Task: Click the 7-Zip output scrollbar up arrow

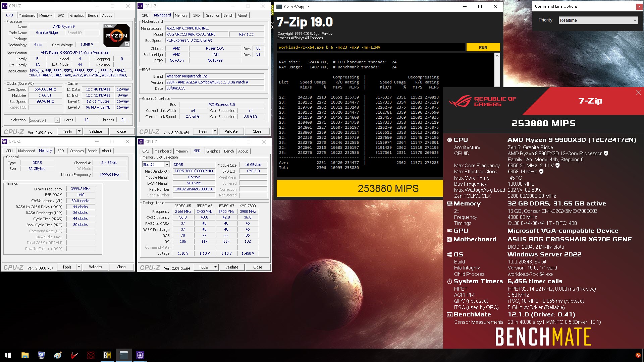Action: tap(497, 56)
